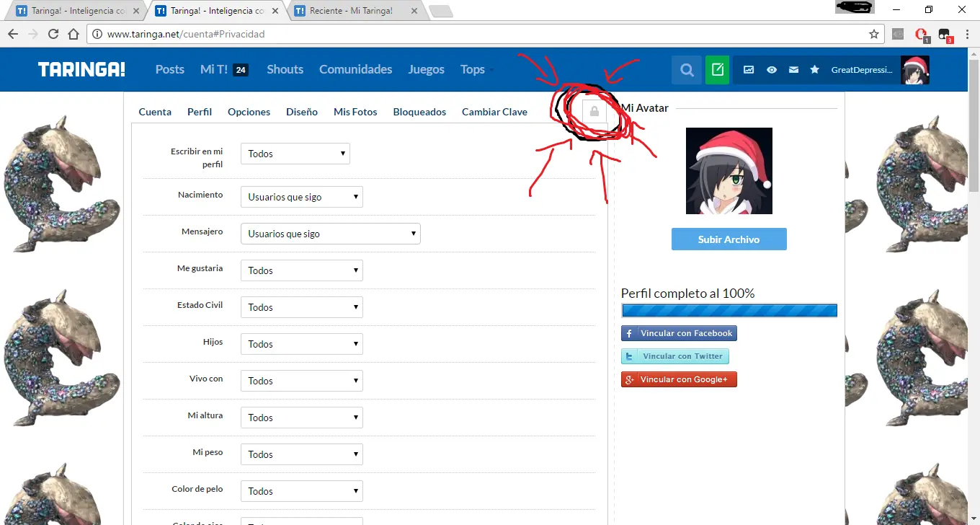The image size is (980, 525).
Task: Open the Mi peso dropdown
Action: click(x=302, y=454)
